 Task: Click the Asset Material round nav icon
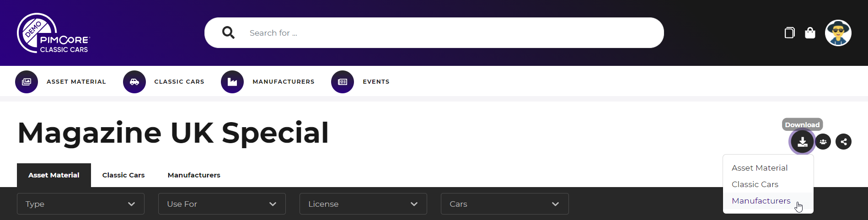tap(27, 82)
